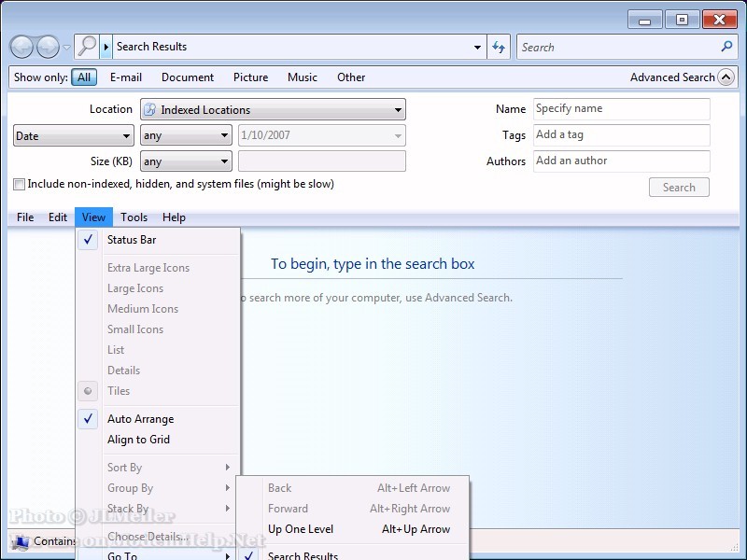Click the Refresh button beside address bar
This screenshot has width=747, height=560.
499,47
